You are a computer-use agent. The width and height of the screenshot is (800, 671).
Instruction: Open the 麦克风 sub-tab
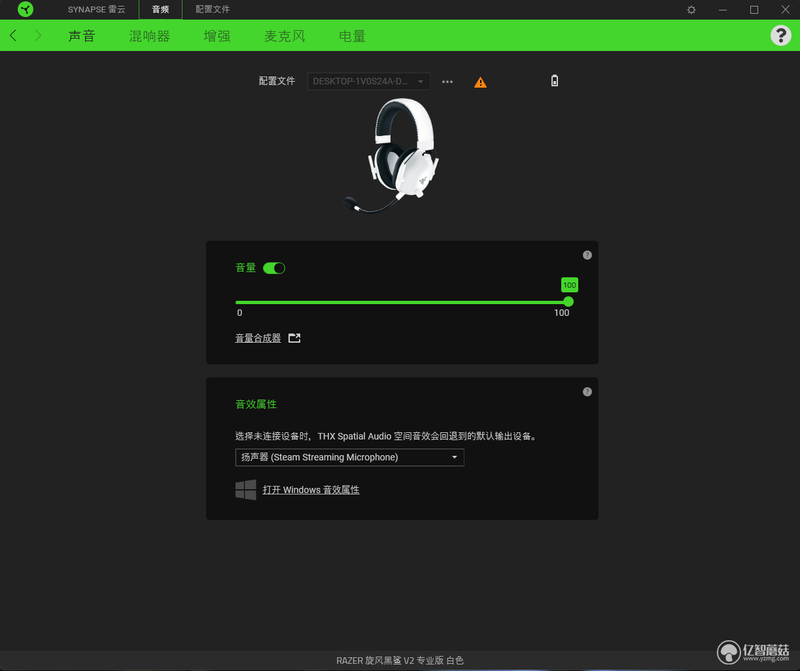click(x=284, y=36)
